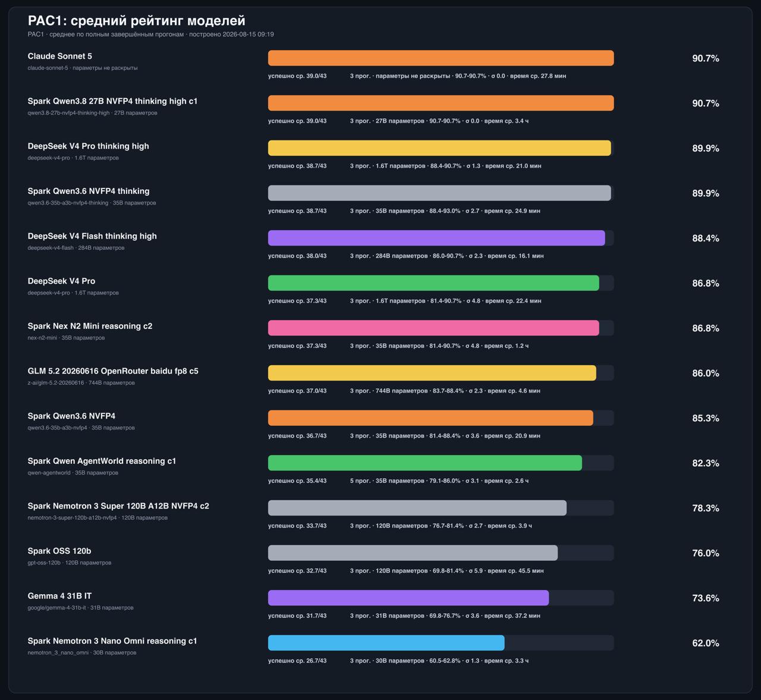This screenshot has height=700, width=761.
Task: Click the pink bar for Spark Nex N2 Mini
Action: (x=433, y=328)
